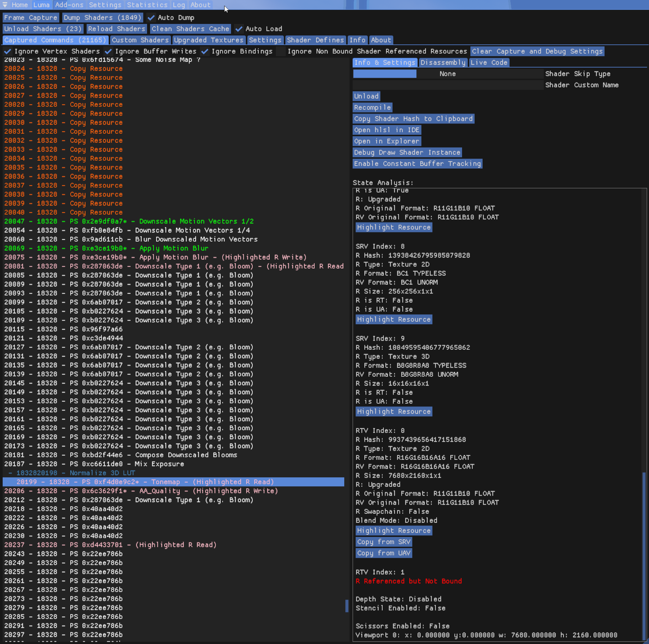The height and width of the screenshot is (644, 649).
Task: Collapse the window using the top-left triangle
Action: 5,5
